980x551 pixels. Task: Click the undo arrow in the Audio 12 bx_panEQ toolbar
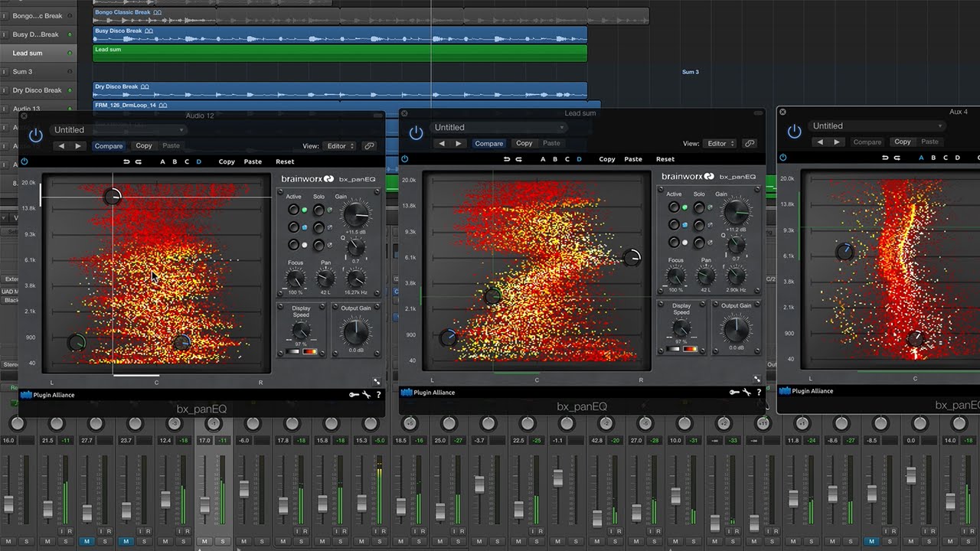click(126, 161)
